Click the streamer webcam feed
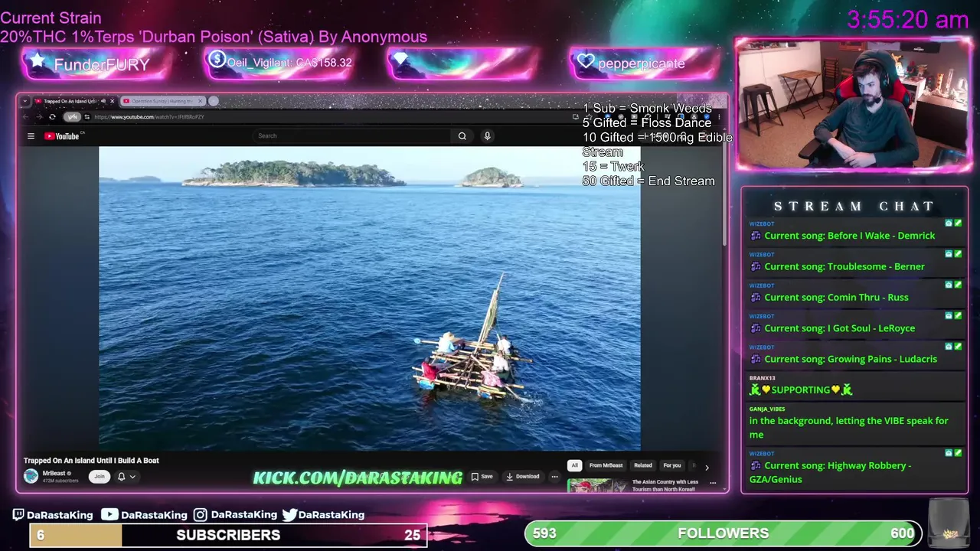 tap(854, 105)
